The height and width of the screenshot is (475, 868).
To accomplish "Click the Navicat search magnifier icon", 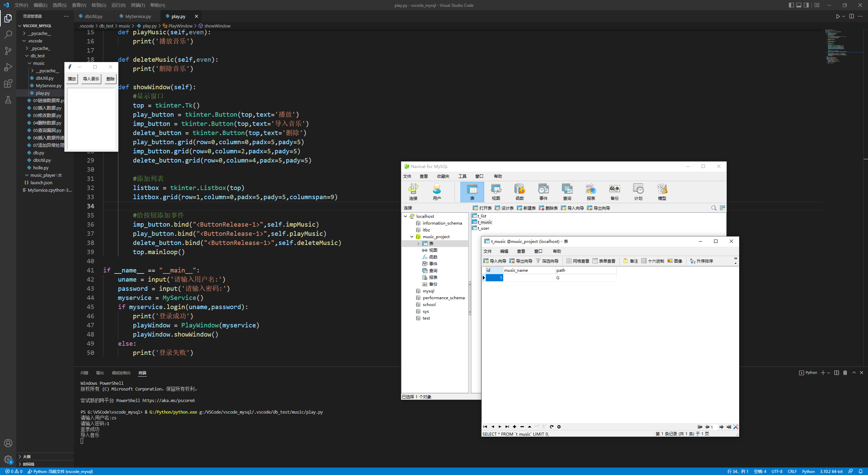I will pyautogui.click(x=714, y=208).
